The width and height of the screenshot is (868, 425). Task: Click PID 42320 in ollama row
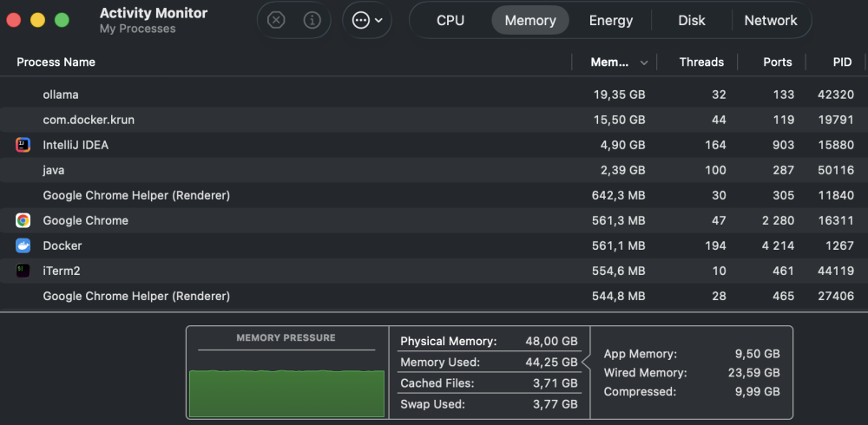836,95
